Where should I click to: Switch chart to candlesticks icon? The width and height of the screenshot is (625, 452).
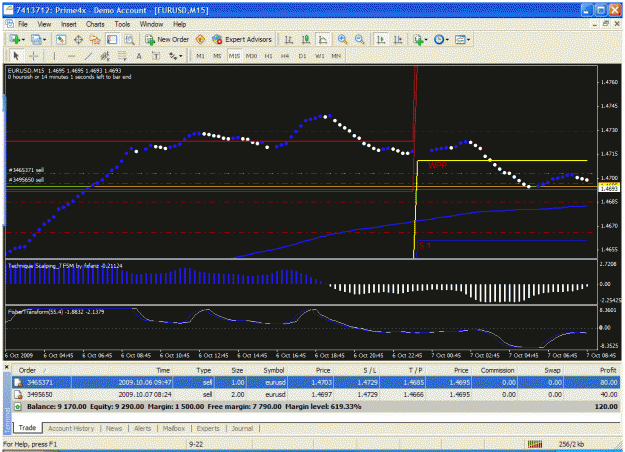click(306, 39)
